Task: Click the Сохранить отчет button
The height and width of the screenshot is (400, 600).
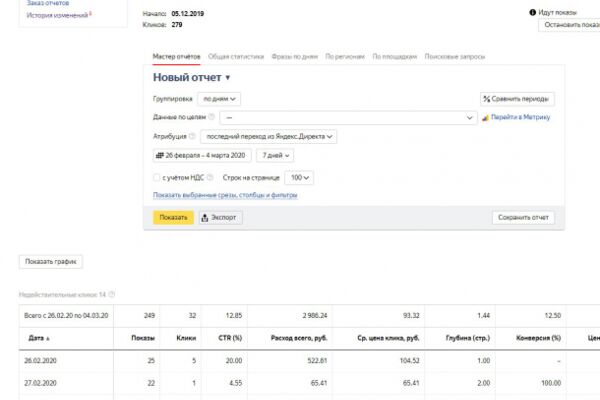Action: 523,217
